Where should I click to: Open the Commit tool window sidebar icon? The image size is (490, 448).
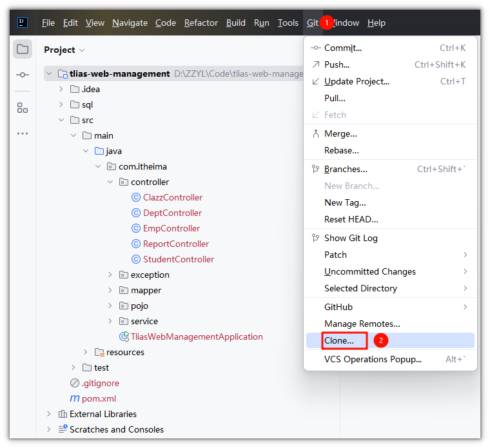[23, 75]
